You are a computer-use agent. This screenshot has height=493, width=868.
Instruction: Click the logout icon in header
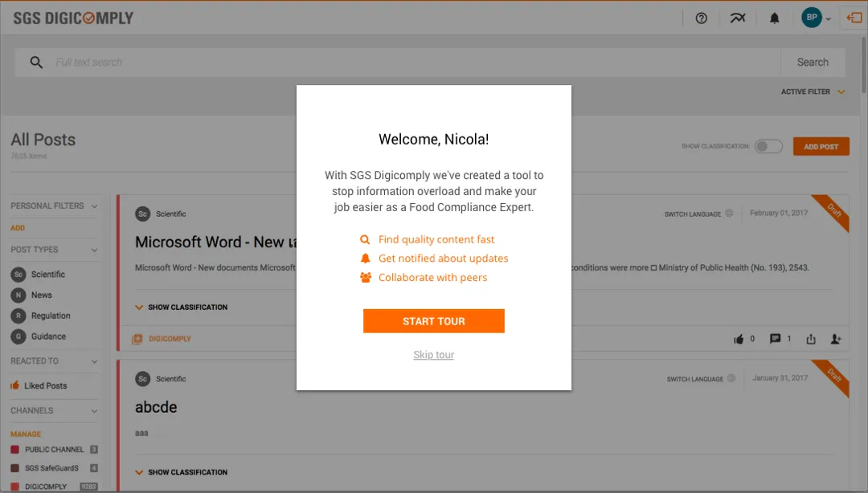pyautogui.click(x=854, y=18)
